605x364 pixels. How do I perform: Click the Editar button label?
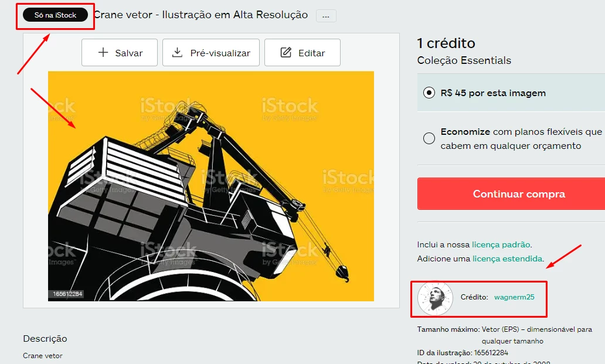pos(312,53)
